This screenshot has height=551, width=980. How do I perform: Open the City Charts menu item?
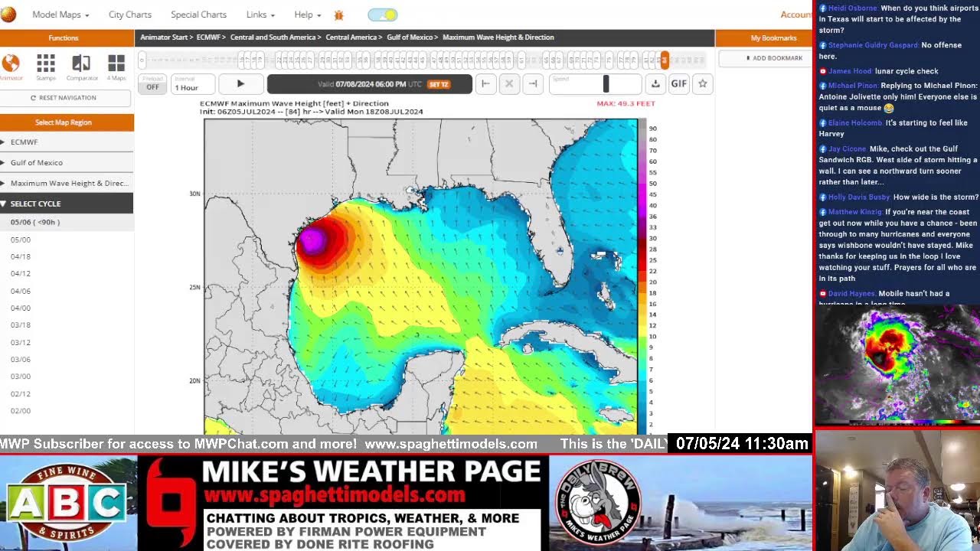130,15
